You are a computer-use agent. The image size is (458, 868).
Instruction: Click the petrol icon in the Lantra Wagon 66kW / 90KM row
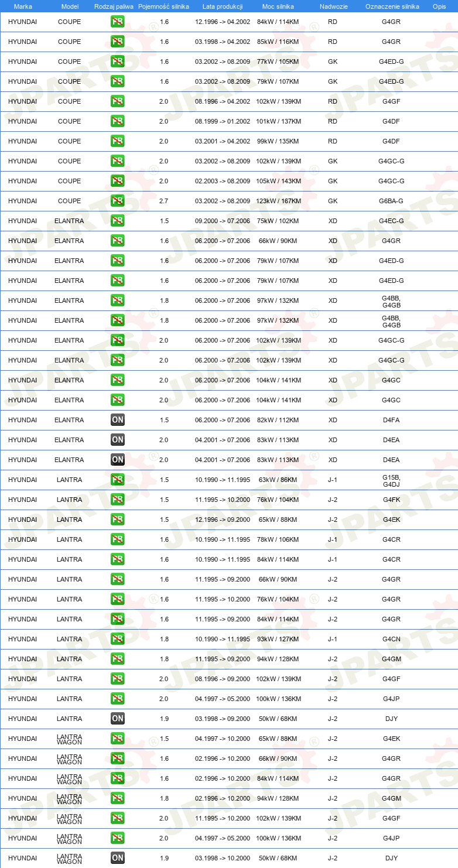(x=118, y=758)
